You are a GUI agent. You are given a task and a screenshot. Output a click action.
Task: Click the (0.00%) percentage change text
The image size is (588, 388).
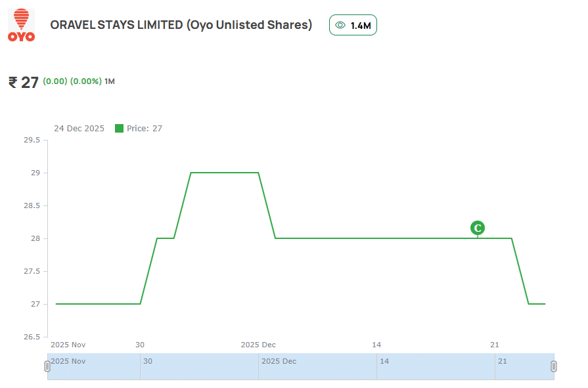click(x=86, y=81)
